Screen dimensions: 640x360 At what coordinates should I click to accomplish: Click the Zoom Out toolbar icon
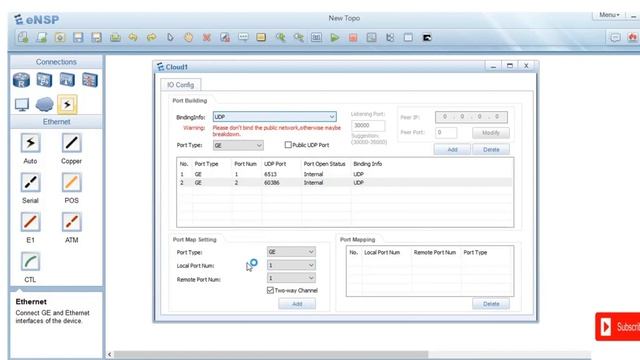(298, 38)
